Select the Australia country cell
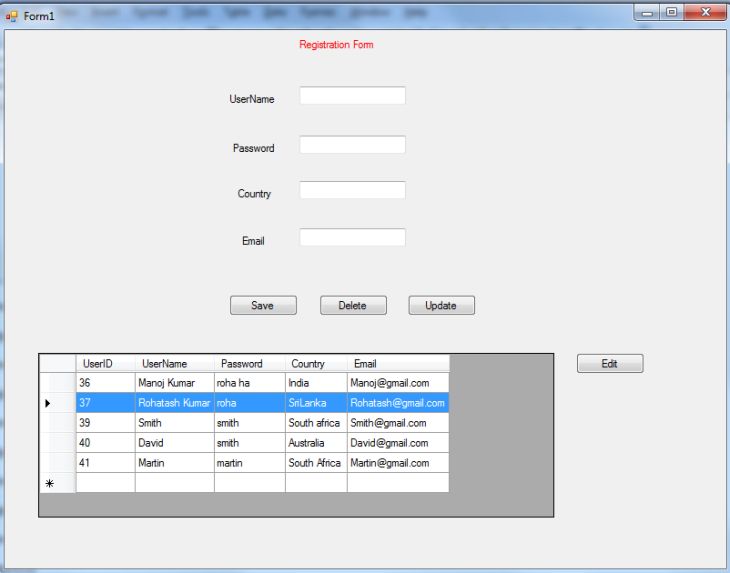Viewport: 730px width, 573px height. click(316, 443)
